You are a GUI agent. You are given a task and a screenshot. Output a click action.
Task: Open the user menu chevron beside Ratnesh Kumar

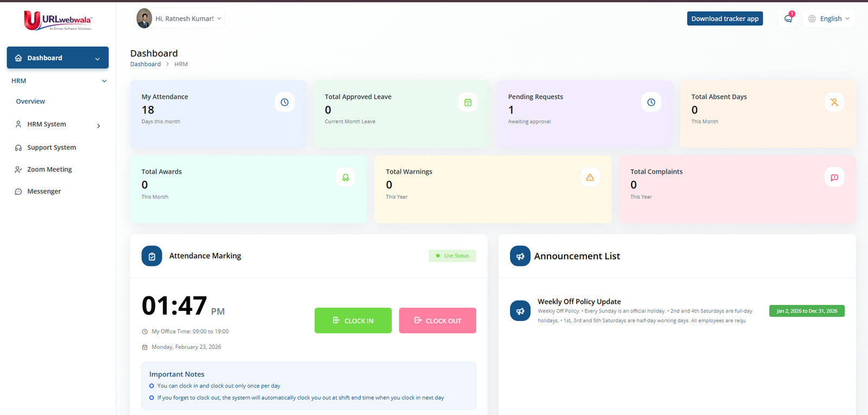point(219,18)
